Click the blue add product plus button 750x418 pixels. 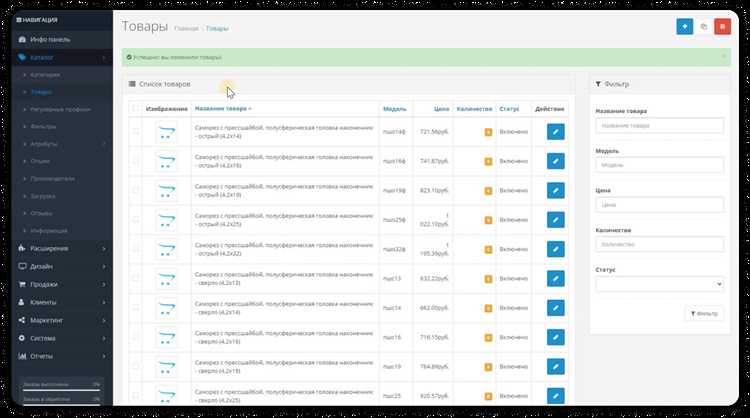(x=684, y=27)
